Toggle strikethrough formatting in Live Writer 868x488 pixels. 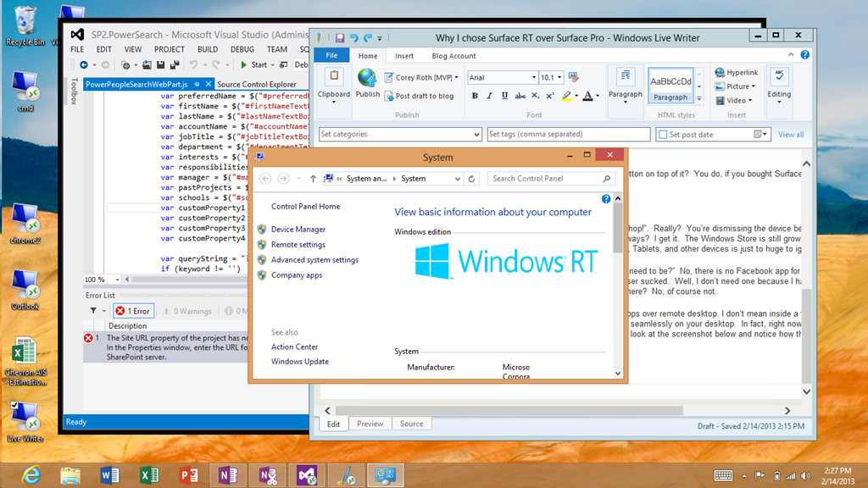520,96
